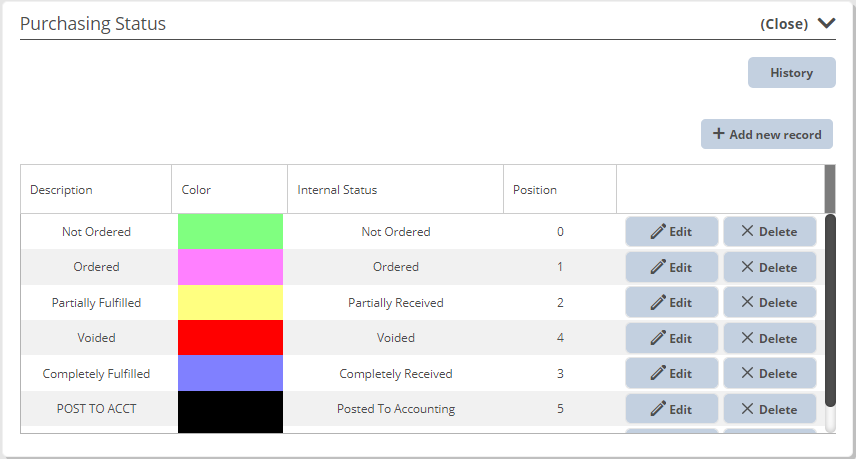The height and width of the screenshot is (459, 856).
Task: Select the 'POST TO ACCT' description cell
Action: [96, 409]
